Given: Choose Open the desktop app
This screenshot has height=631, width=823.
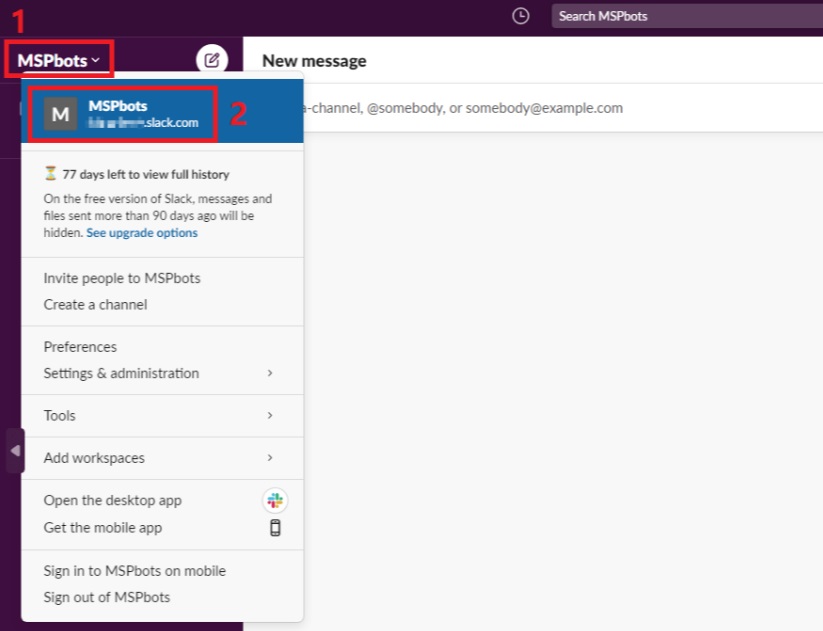Looking at the screenshot, I should tap(162, 500).
